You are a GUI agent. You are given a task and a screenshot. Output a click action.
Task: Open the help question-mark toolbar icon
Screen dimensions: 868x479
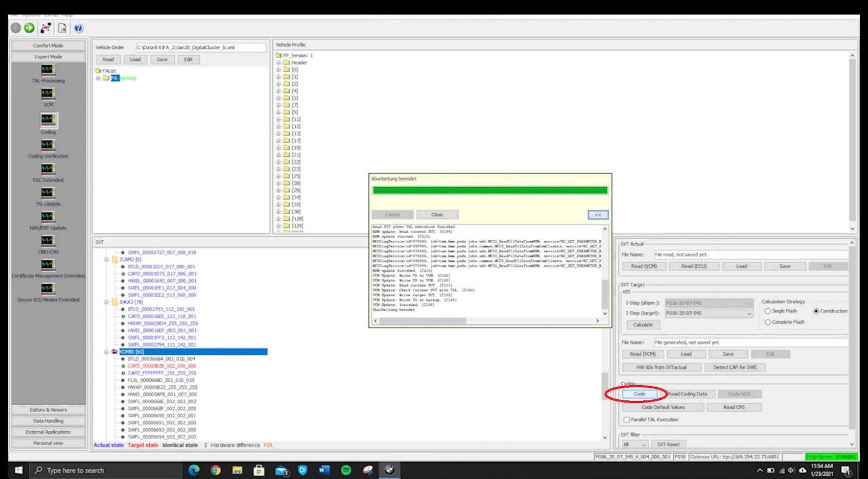point(79,28)
